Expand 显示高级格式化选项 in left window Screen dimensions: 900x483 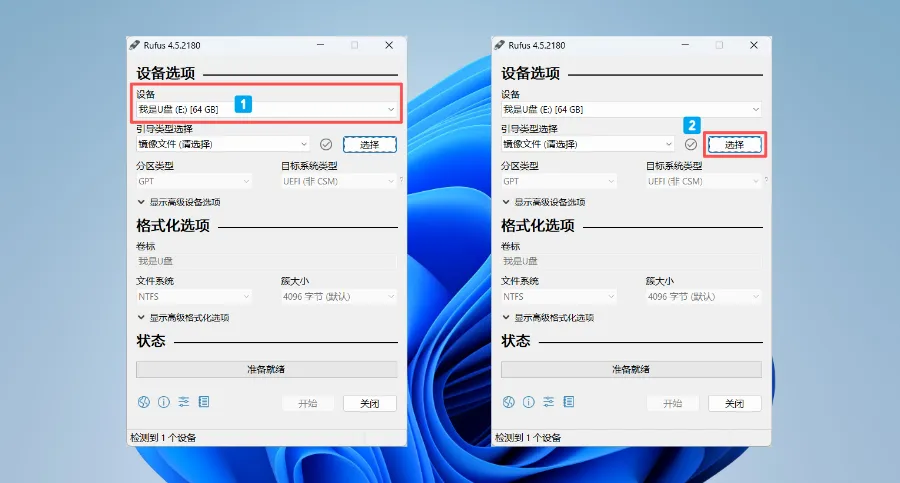point(183,318)
